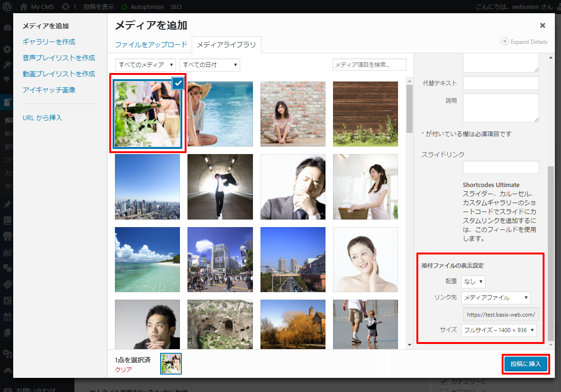Select the crowded city crossing thumbnail
Screen dimensions: 561x392
[220, 260]
